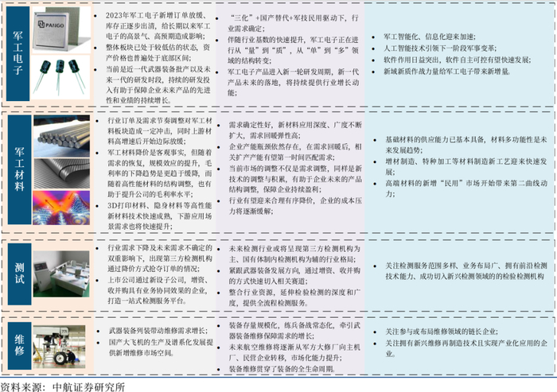Click bullet starting "增材制造、特种加工"
The width and height of the screenshot is (557, 392).
[x=466, y=166]
